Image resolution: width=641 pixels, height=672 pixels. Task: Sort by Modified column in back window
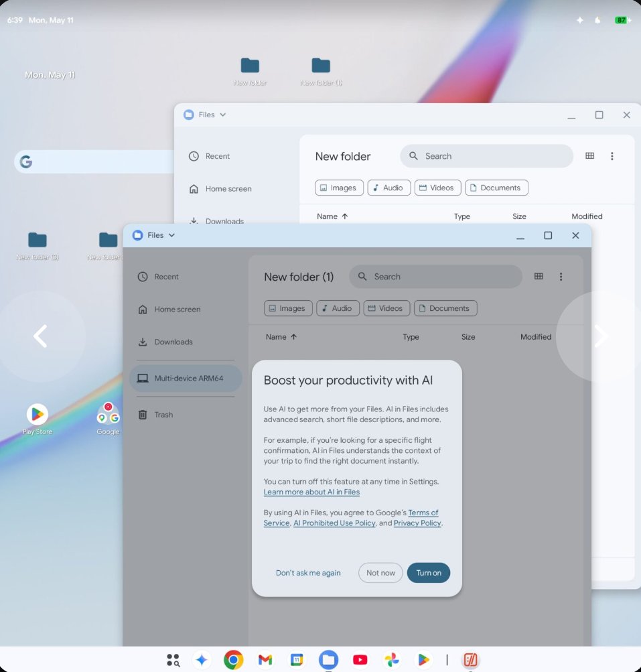(x=587, y=216)
